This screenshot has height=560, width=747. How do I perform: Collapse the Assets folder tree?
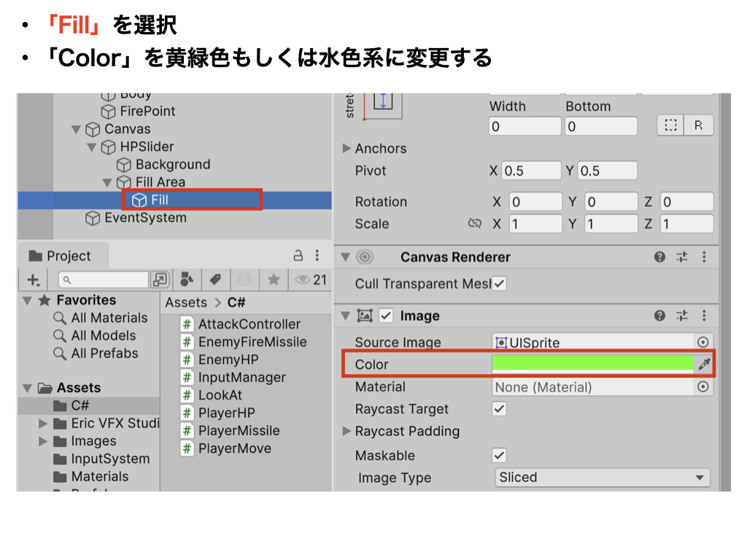click(27, 389)
